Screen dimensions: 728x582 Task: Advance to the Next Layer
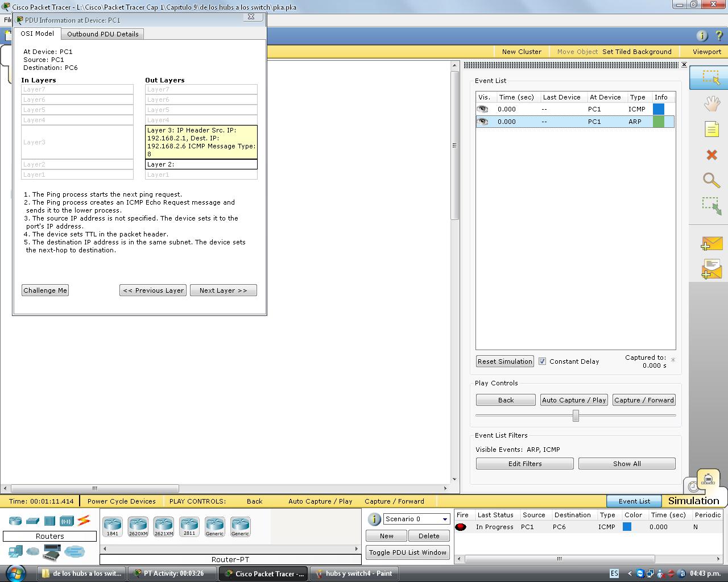point(224,290)
